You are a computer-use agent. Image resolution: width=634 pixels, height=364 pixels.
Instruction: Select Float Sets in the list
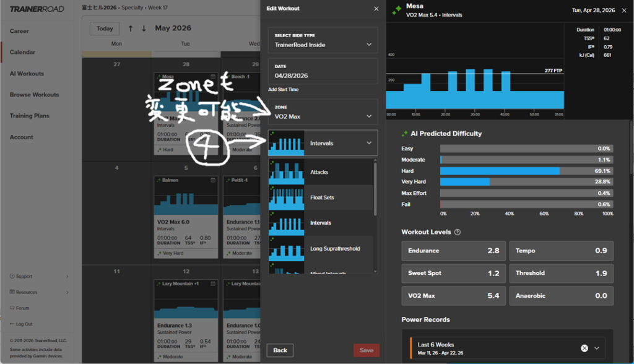[x=321, y=197]
